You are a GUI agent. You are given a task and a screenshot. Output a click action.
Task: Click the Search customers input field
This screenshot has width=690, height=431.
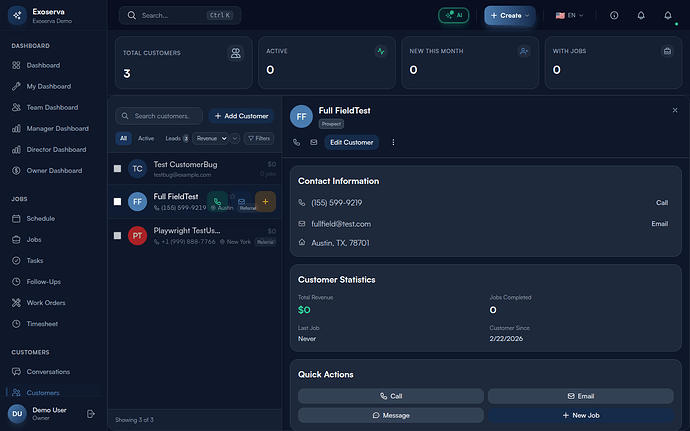click(x=160, y=116)
